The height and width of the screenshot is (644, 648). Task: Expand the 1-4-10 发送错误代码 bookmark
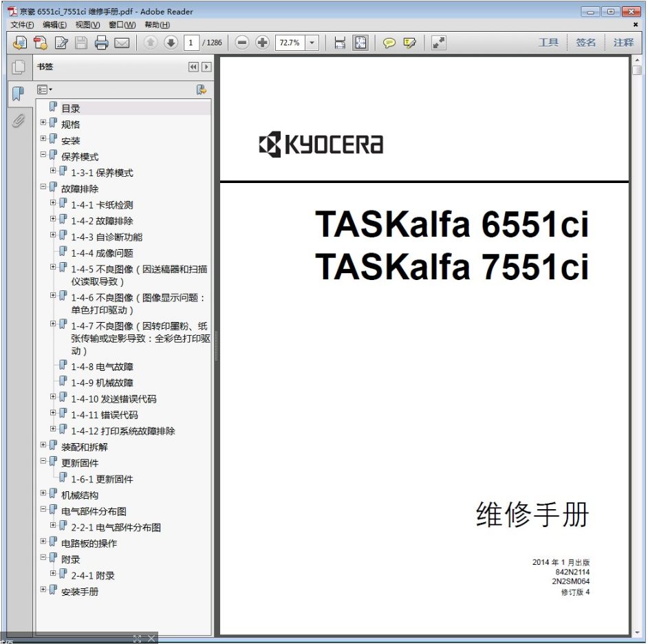coord(53,396)
